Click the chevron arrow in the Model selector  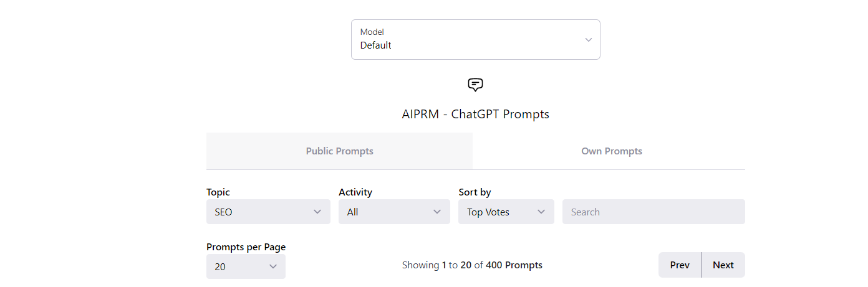(588, 40)
